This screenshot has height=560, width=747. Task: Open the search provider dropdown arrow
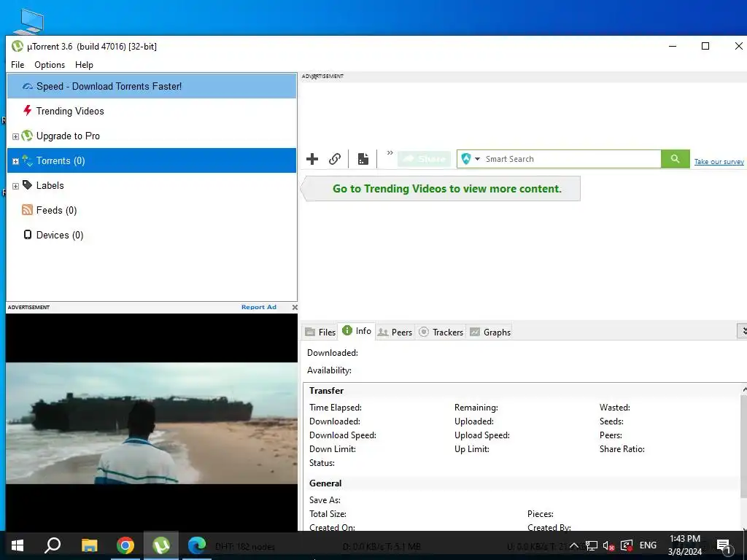[x=477, y=159]
